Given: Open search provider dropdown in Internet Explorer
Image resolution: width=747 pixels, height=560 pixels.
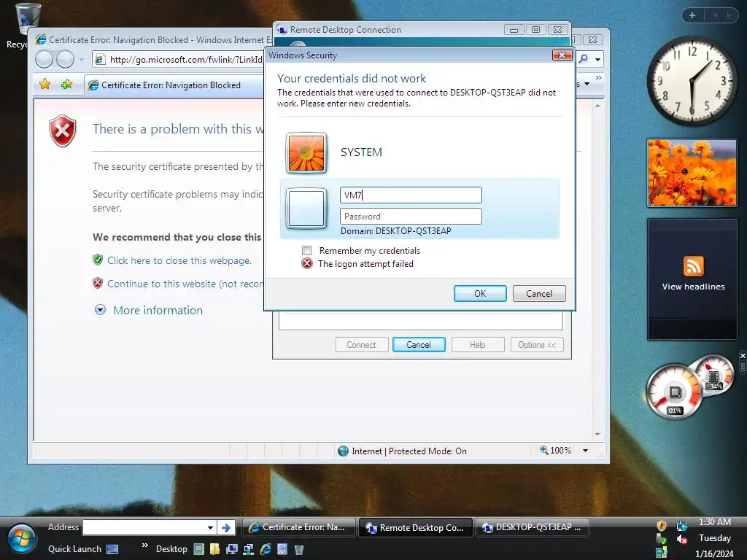Looking at the screenshot, I should pos(598,60).
